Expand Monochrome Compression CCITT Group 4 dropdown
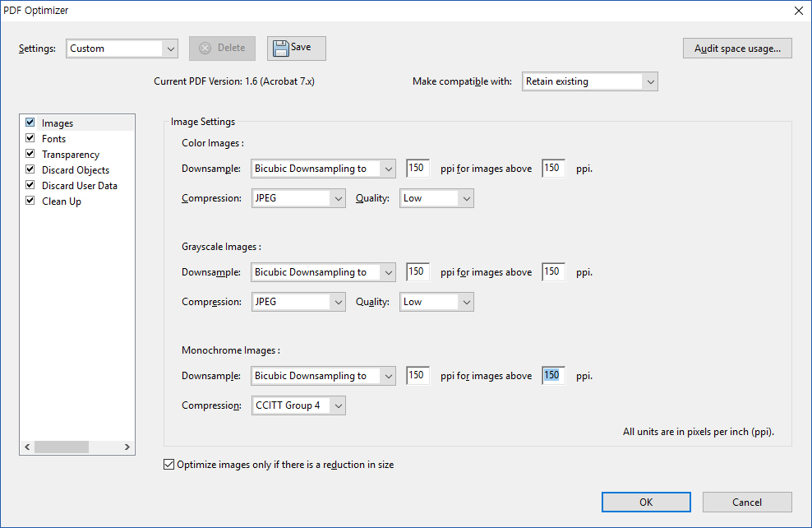The width and height of the screenshot is (812, 528). pos(298,405)
